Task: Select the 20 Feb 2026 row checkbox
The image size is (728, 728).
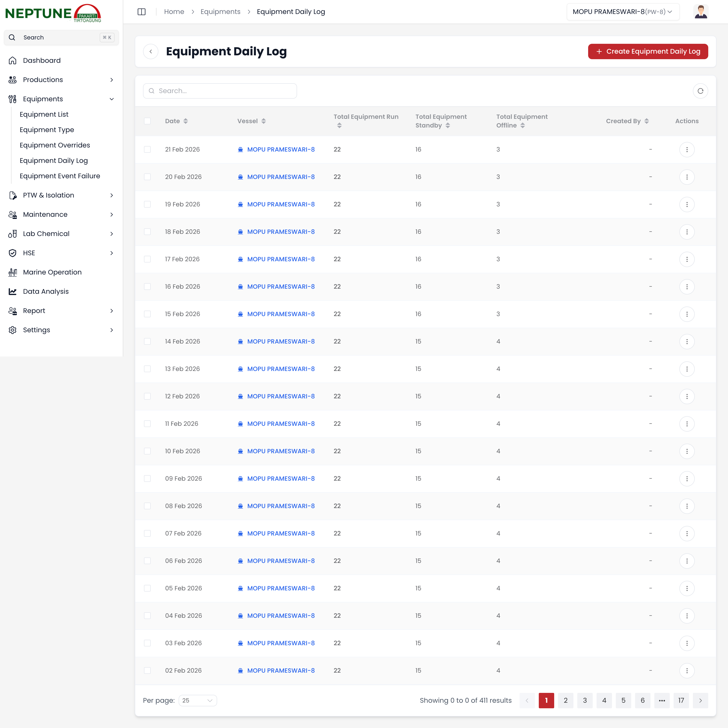Action: (147, 177)
